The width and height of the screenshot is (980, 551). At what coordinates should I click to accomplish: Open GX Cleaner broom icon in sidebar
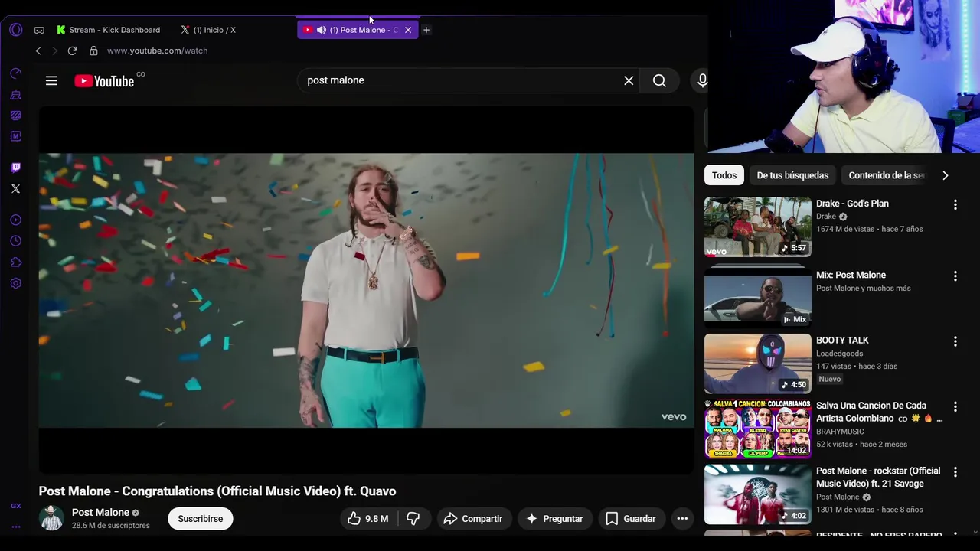(x=15, y=95)
